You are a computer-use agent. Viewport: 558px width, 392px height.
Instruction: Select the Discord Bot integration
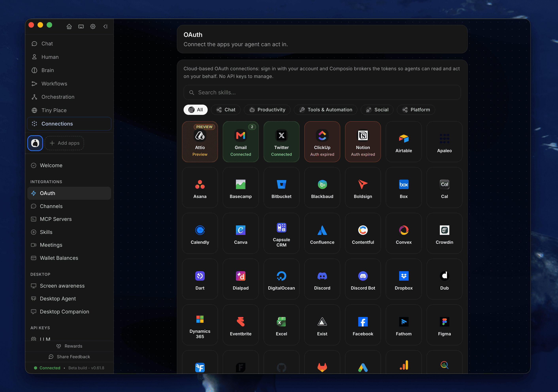(363, 279)
